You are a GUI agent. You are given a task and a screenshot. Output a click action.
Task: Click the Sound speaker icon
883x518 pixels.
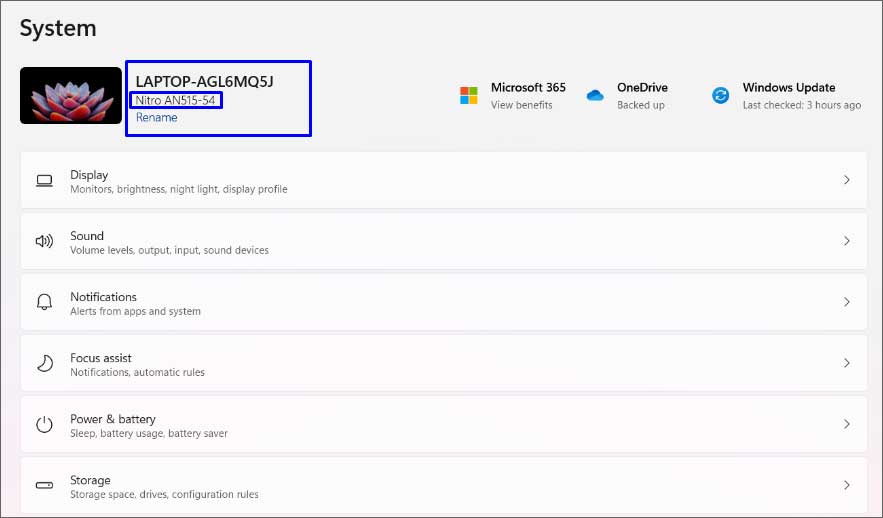(x=44, y=242)
